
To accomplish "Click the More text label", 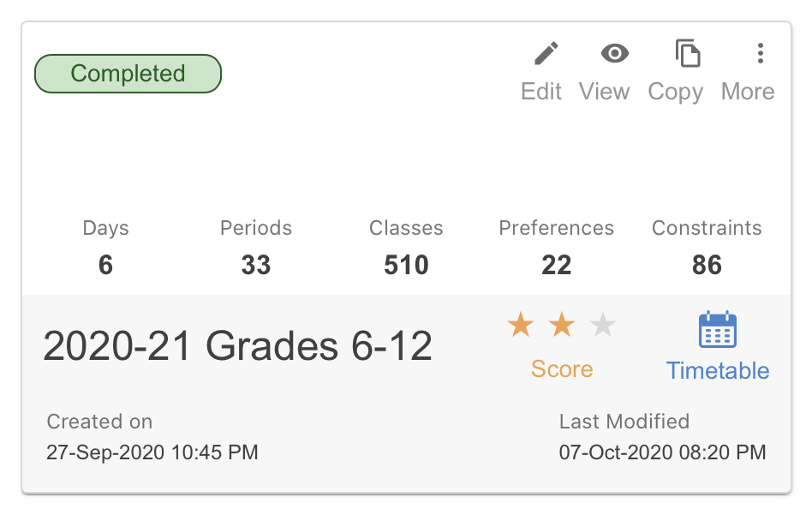I will click(x=748, y=92).
